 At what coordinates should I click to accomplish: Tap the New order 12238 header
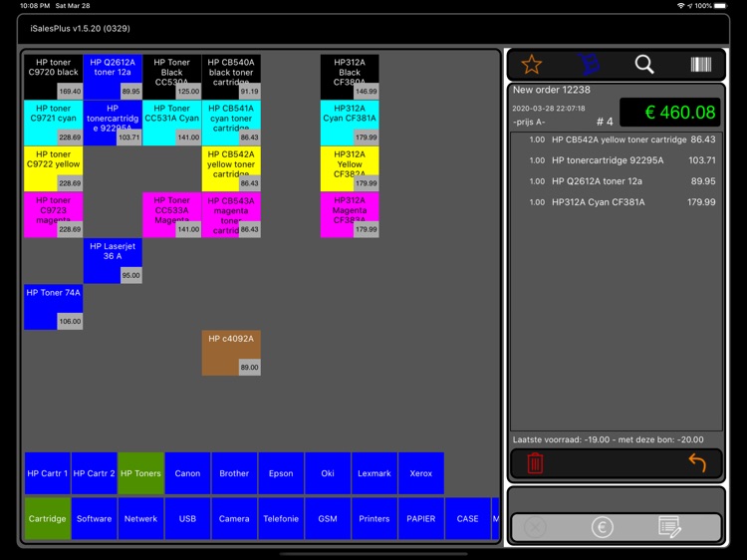point(551,90)
